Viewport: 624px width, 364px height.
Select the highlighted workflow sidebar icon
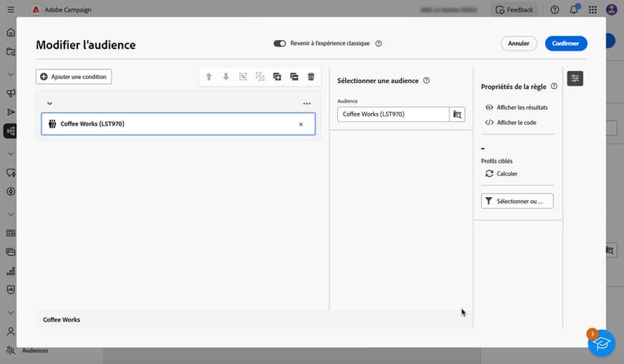point(10,130)
